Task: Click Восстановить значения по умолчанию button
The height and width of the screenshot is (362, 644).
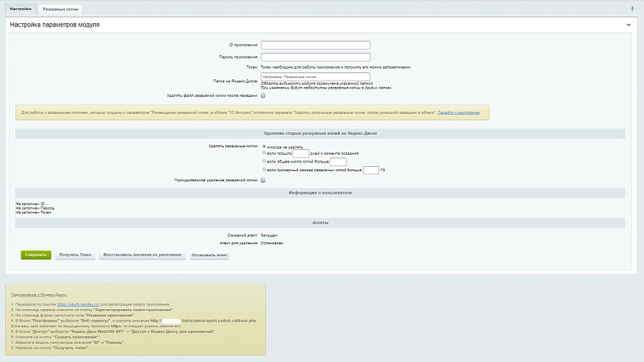Action: (142, 255)
